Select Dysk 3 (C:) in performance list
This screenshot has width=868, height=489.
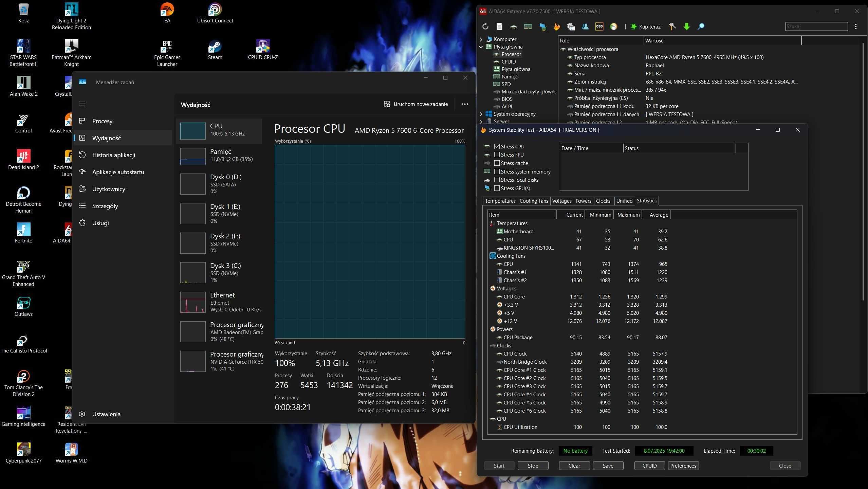[219, 273]
